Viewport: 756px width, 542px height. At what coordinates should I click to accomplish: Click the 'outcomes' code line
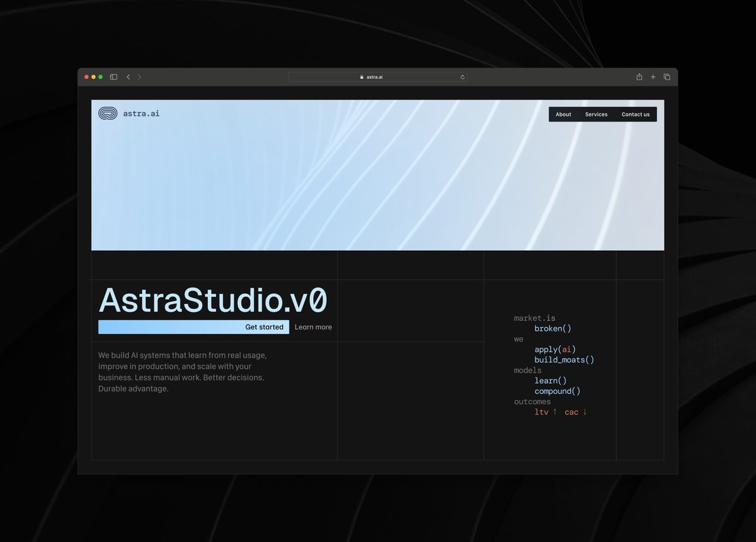(x=532, y=401)
